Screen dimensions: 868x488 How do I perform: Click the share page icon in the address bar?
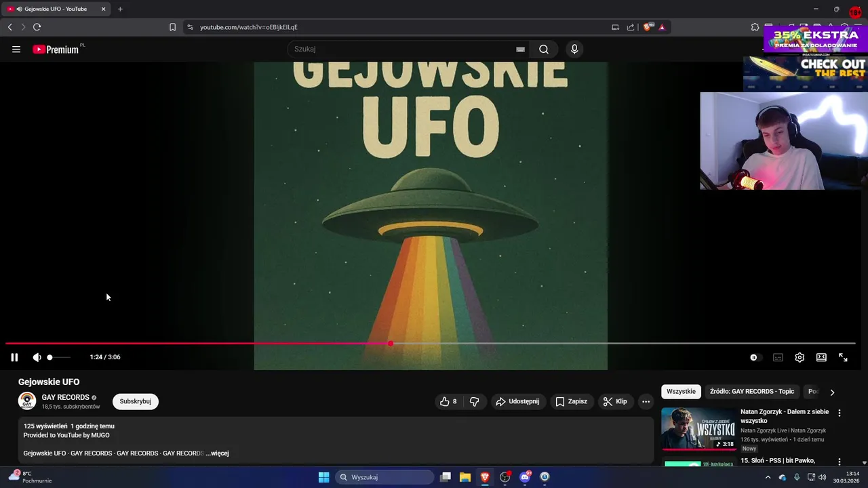[631, 27]
